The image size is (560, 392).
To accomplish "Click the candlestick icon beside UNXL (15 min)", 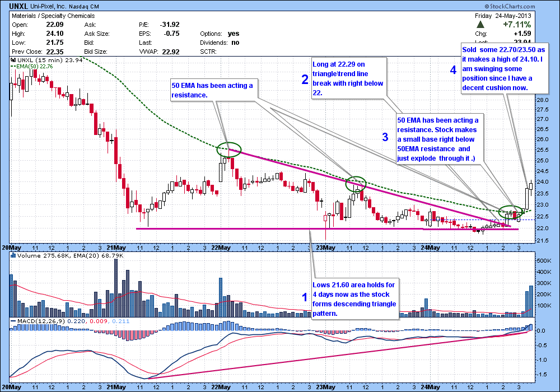I will coord(13,60).
